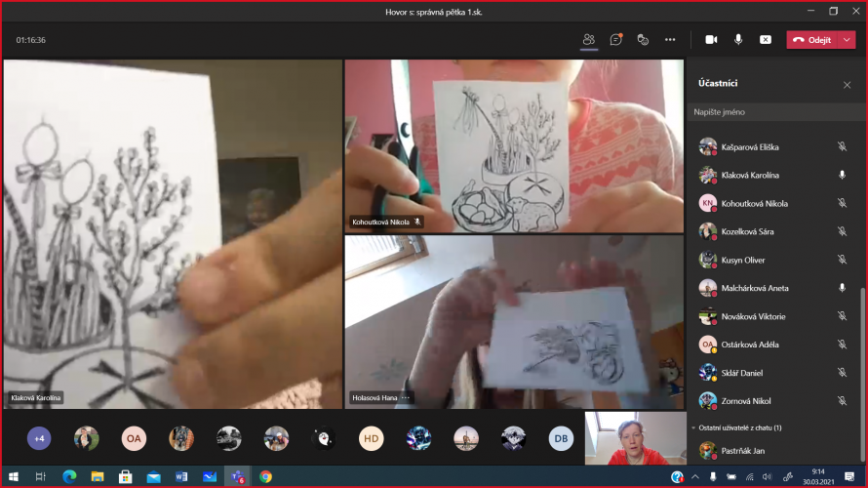Screen dimensions: 868x488
Task: Click muted mic icon for Kašparová Eliška
Action: (842, 146)
